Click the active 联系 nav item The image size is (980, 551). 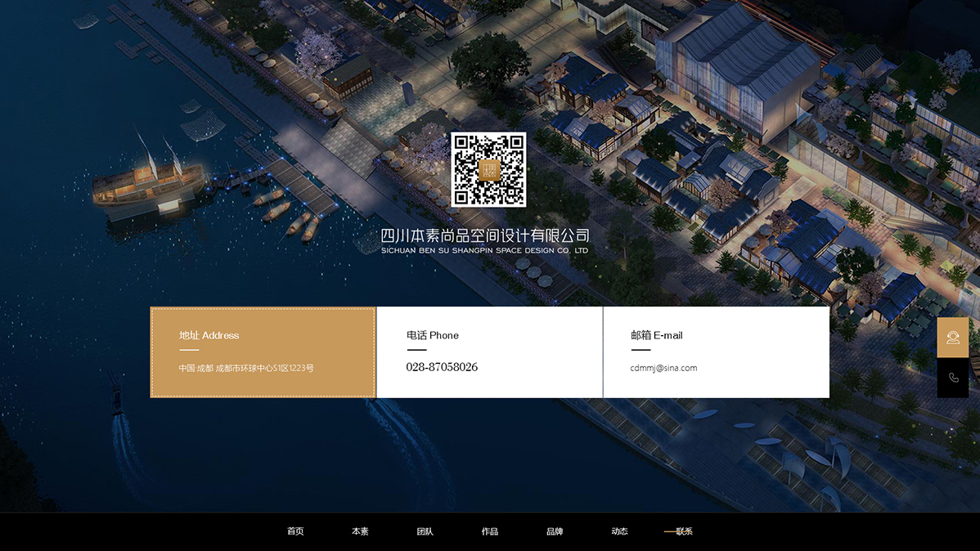click(684, 531)
